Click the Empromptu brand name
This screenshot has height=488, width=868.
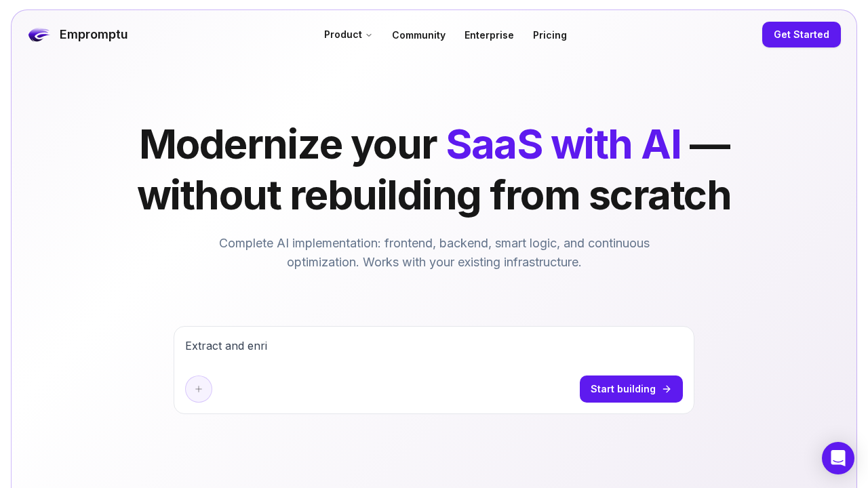pyautogui.click(x=94, y=35)
